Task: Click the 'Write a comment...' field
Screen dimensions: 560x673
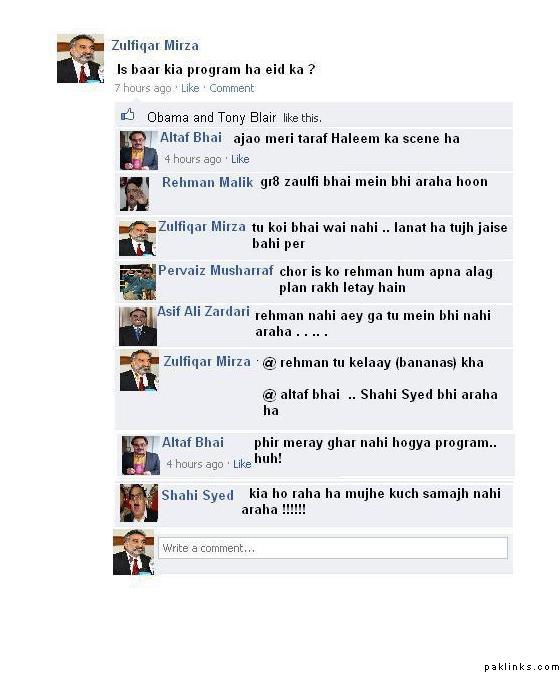Action: coord(333,548)
